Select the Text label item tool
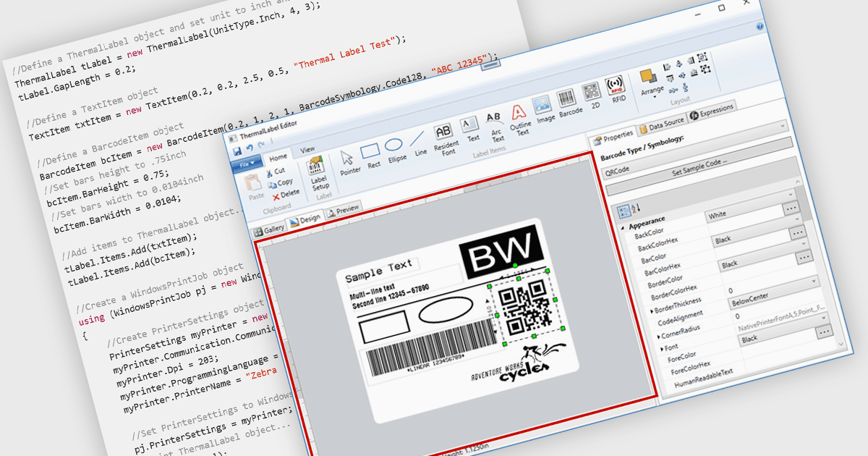 470,128
